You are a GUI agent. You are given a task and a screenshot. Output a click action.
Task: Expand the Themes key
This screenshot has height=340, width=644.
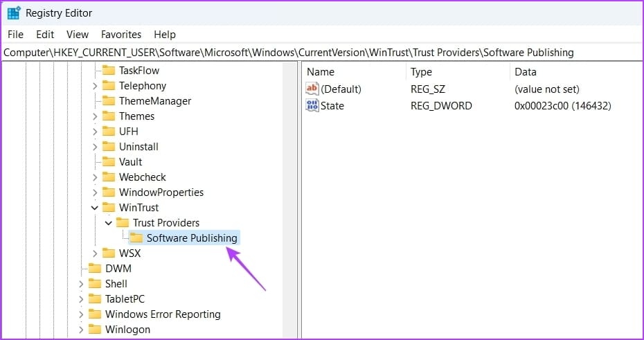[x=95, y=116]
